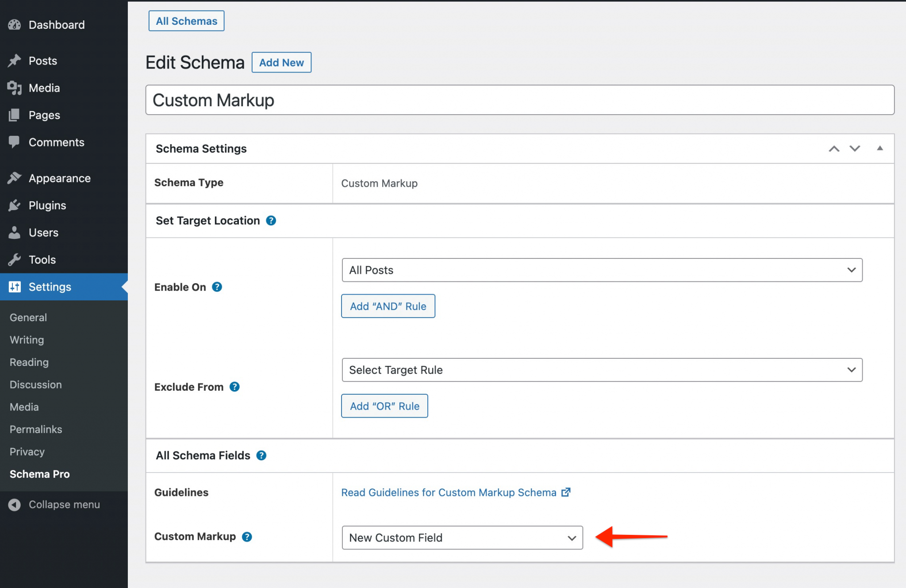Open the Plugins icon
The image size is (906, 588).
(x=15, y=205)
